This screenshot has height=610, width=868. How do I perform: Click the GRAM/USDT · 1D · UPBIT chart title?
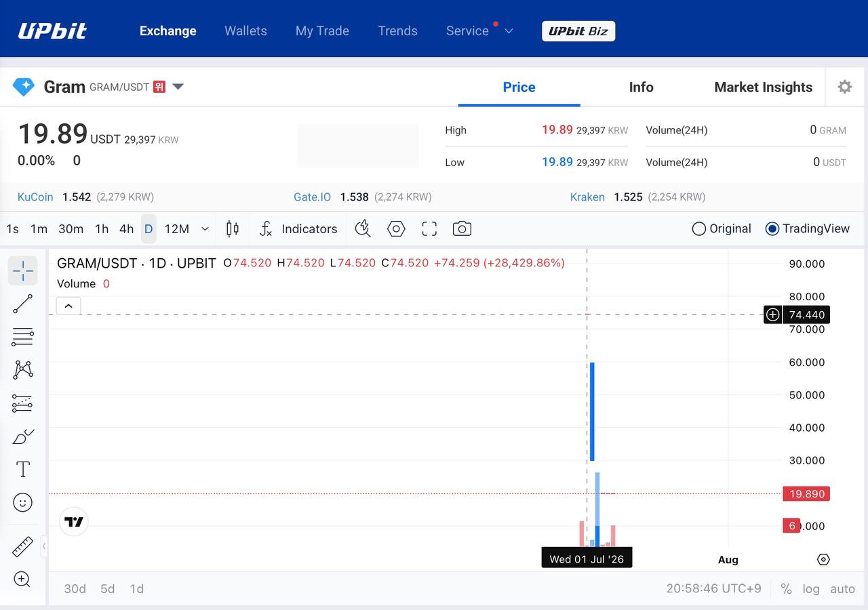pyautogui.click(x=136, y=263)
